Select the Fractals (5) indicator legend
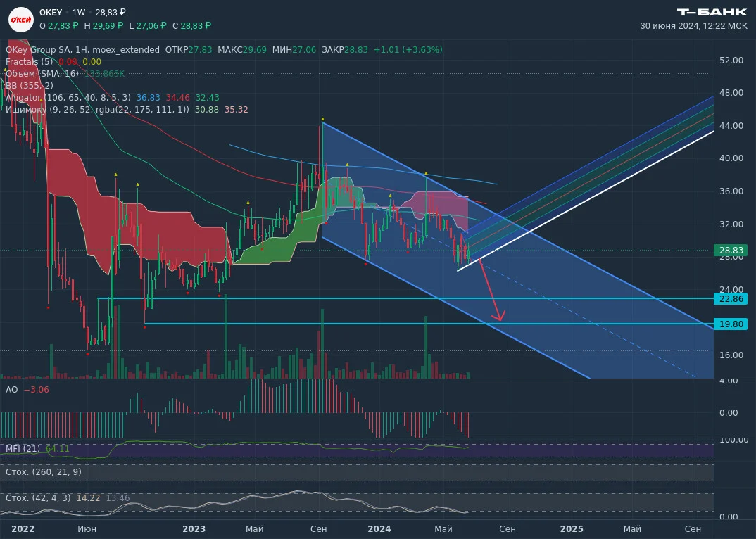 point(30,62)
